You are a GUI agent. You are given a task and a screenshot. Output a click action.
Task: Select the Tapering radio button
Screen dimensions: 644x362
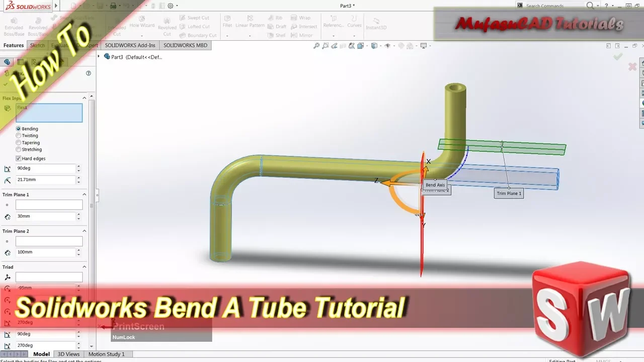[x=19, y=143]
